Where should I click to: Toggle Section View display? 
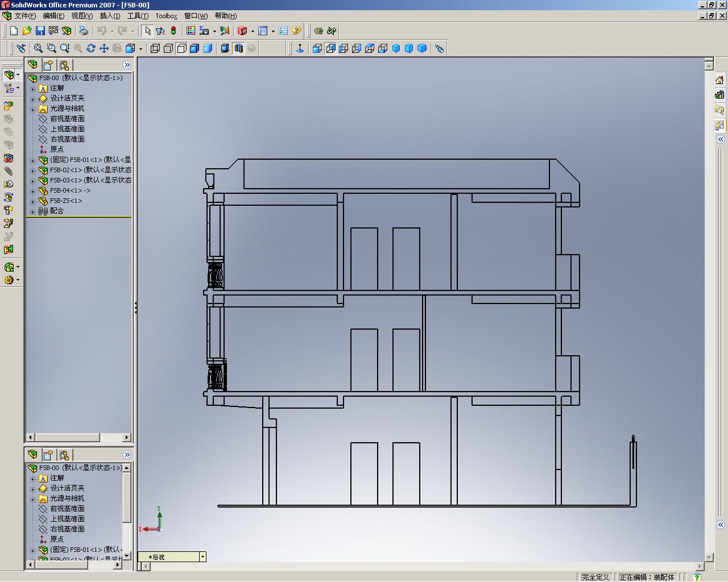pos(238,48)
